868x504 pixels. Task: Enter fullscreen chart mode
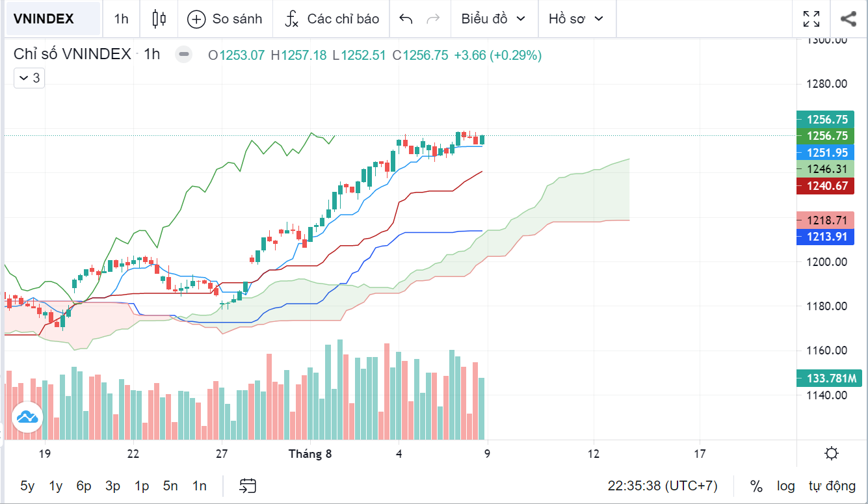coord(811,19)
